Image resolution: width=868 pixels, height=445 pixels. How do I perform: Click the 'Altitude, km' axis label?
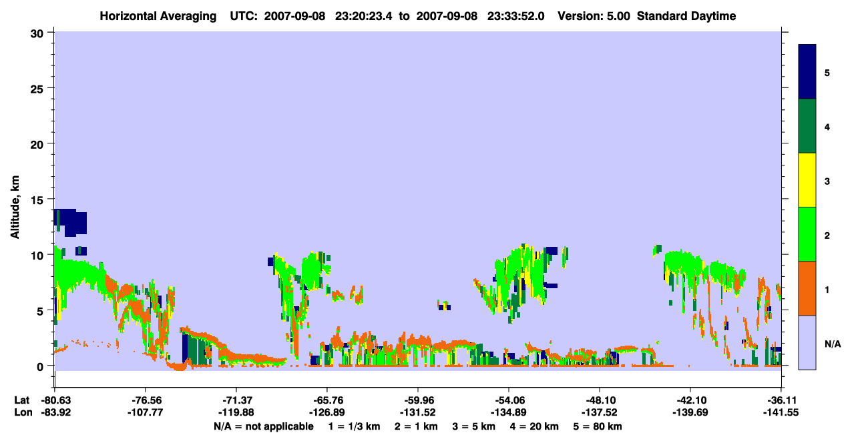pos(15,207)
